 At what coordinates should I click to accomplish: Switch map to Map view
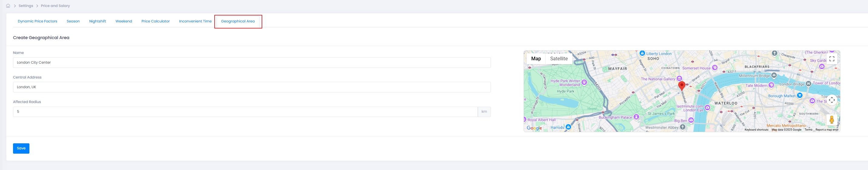click(x=536, y=58)
